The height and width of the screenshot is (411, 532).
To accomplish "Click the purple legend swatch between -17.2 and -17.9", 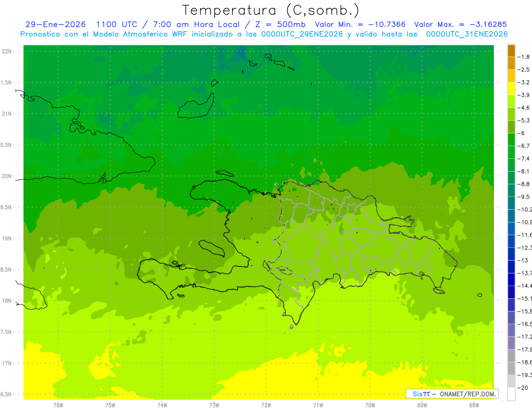I will coord(511,343).
